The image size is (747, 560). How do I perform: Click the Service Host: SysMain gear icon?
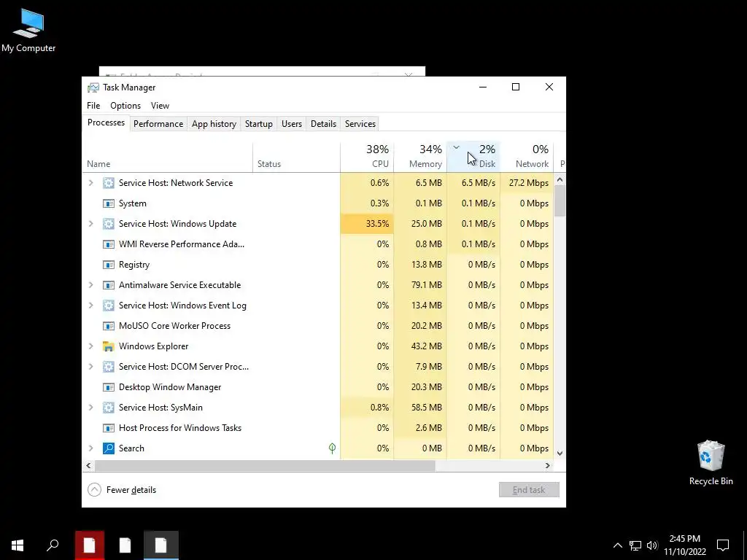[x=109, y=408]
